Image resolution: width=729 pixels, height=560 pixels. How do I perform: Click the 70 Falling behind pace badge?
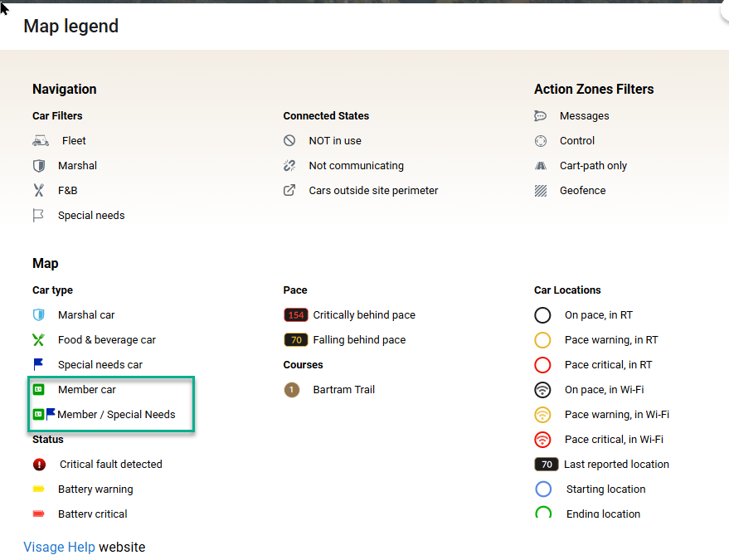pyautogui.click(x=296, y=340)
